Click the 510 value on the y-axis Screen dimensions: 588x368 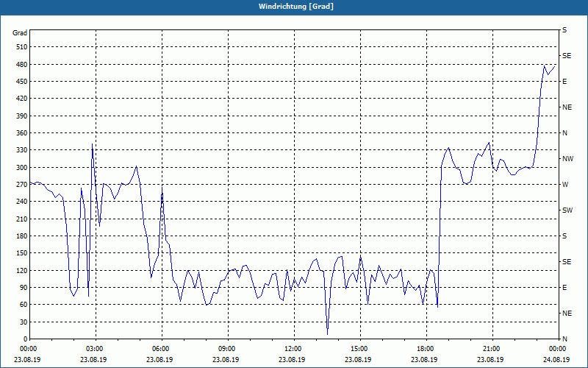click(22, 47)
